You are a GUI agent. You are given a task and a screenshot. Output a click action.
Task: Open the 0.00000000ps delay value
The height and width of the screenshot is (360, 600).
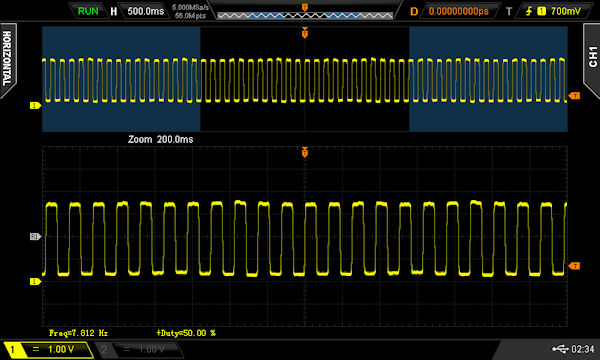[458, 11]
